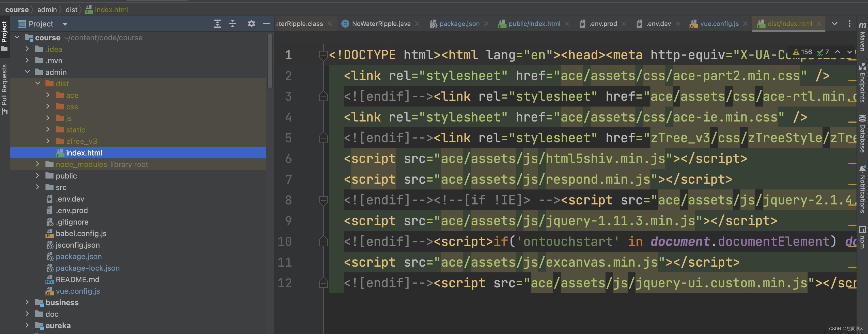The image size is (868, 334).
Task: Close the vue.config.js editor tab
Action: [745, 24]
